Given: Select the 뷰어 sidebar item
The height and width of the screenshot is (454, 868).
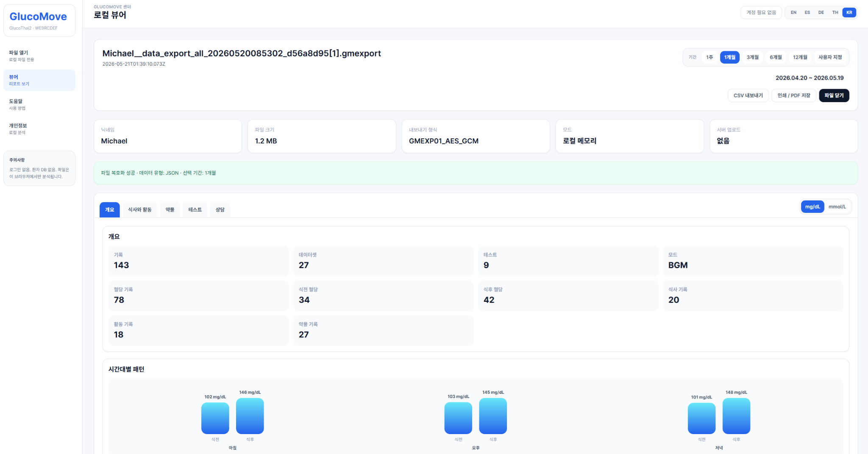Looking at the screenshot, I should (39, 80).
